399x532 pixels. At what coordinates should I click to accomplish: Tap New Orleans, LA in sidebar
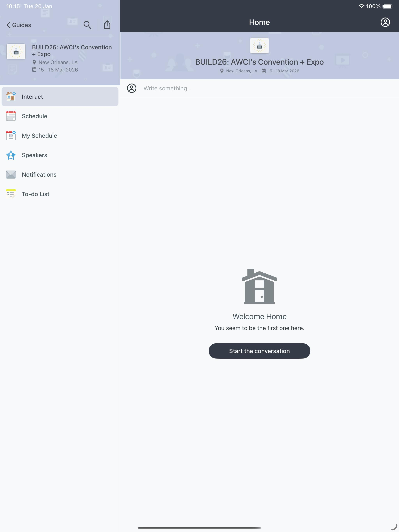point(58,62)
